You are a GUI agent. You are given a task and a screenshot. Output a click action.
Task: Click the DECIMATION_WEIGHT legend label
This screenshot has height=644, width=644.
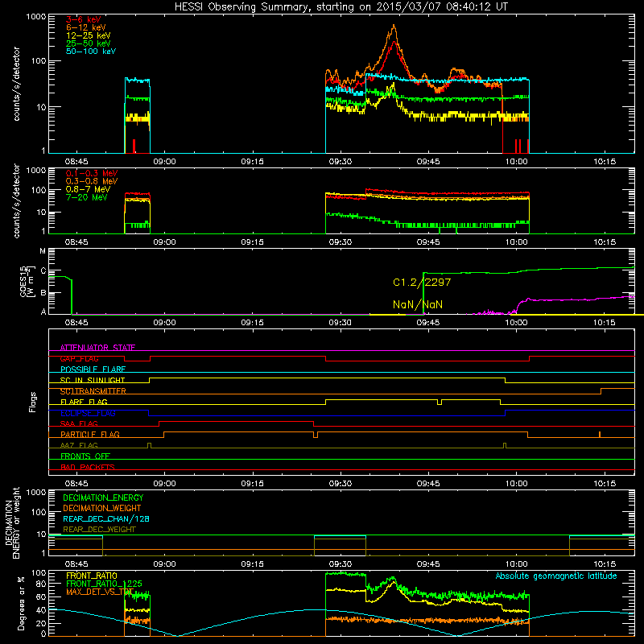click(102, 508)
